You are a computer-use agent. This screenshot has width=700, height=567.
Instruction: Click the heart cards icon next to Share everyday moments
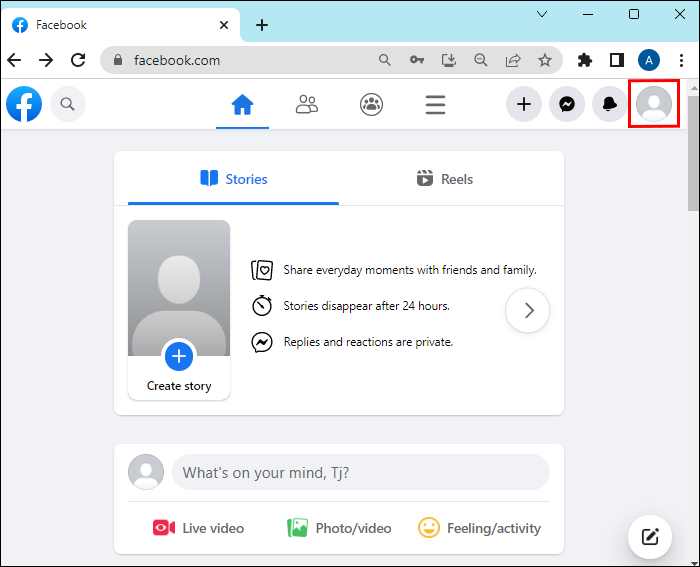(262, 270)
